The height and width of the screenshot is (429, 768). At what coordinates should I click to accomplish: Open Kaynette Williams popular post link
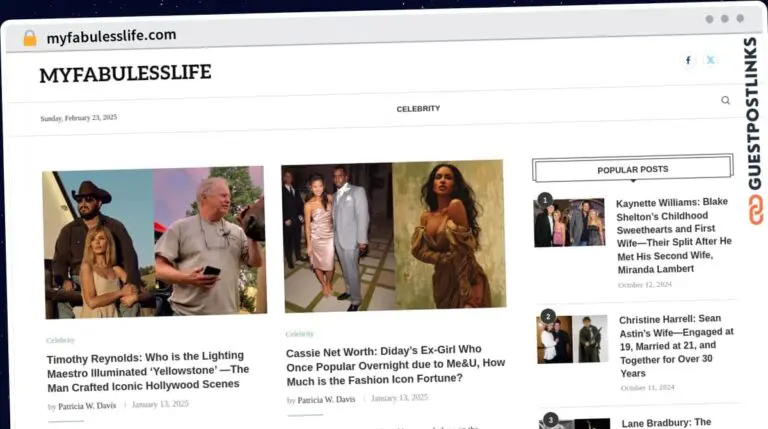pyautogui.click(x=675, y=234)
